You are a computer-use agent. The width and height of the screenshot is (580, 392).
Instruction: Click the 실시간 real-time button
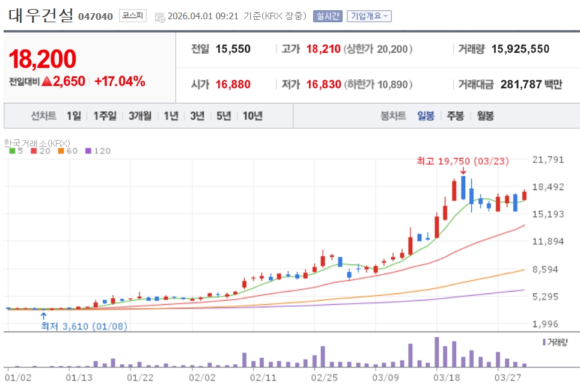coord(328,16)
